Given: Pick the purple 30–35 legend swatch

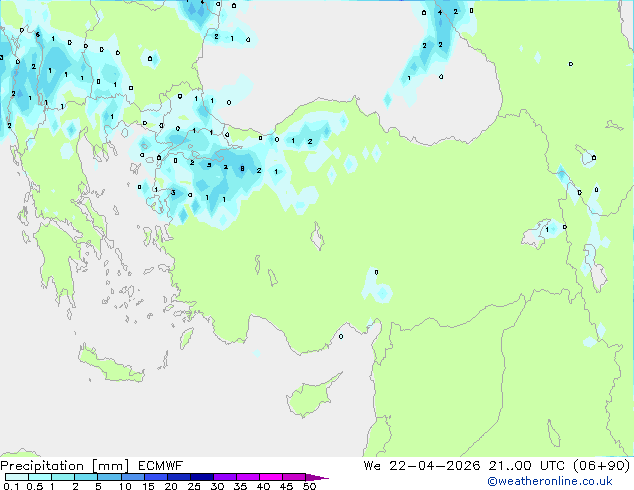Looking at the screenshot, I should [x=224, y=477].
